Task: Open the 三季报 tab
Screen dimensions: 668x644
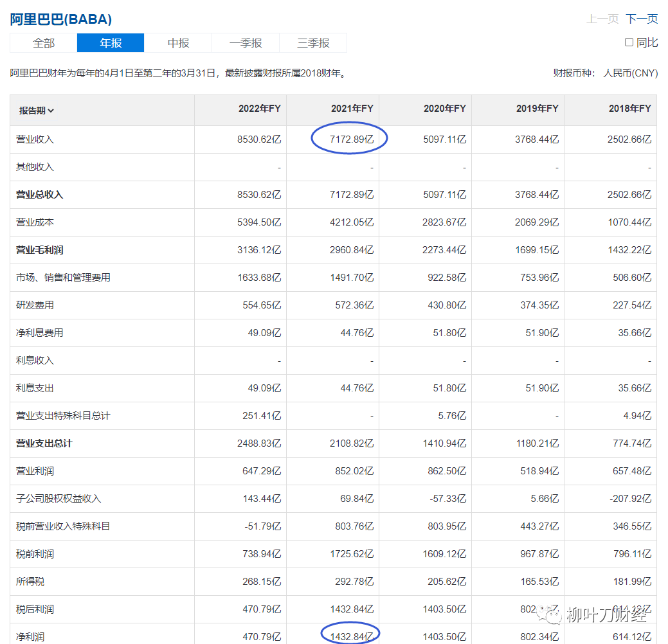Action: point(313,43)
